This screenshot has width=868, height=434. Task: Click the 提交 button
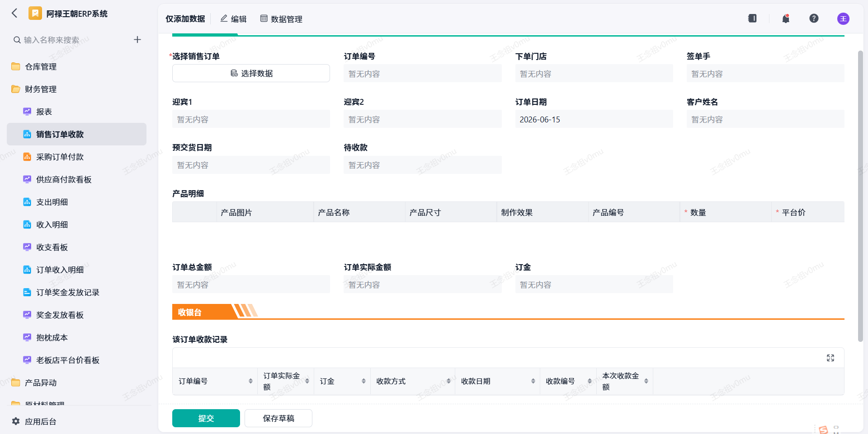tap(206, 418)
